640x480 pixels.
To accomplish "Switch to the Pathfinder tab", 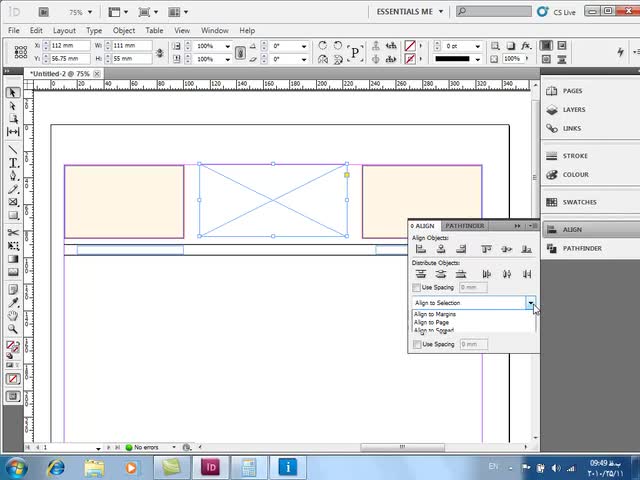I will (x=465, y=226).
